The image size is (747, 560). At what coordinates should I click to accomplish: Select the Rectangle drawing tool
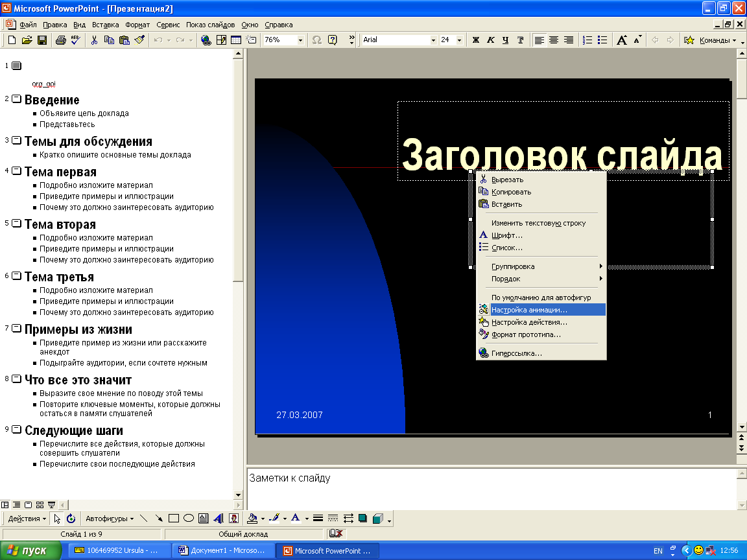click(174, 519)
